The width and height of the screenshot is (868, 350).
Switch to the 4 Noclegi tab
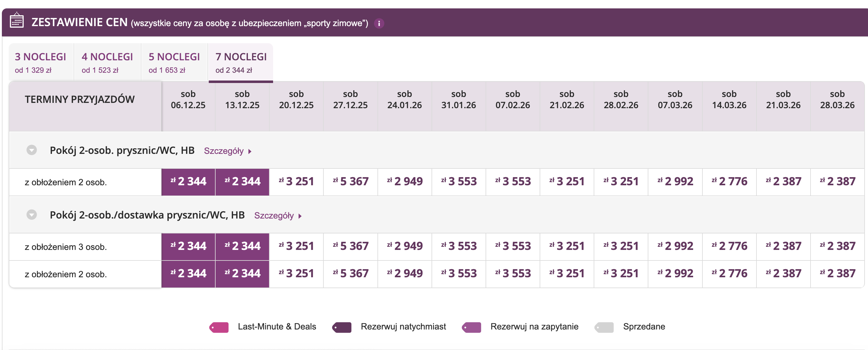tap(107, 62)
